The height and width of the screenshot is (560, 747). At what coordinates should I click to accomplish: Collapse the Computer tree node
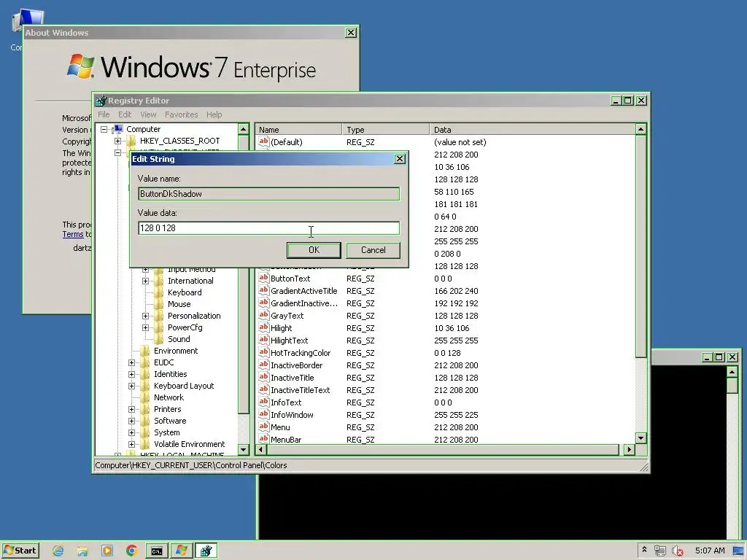[104, 129]
